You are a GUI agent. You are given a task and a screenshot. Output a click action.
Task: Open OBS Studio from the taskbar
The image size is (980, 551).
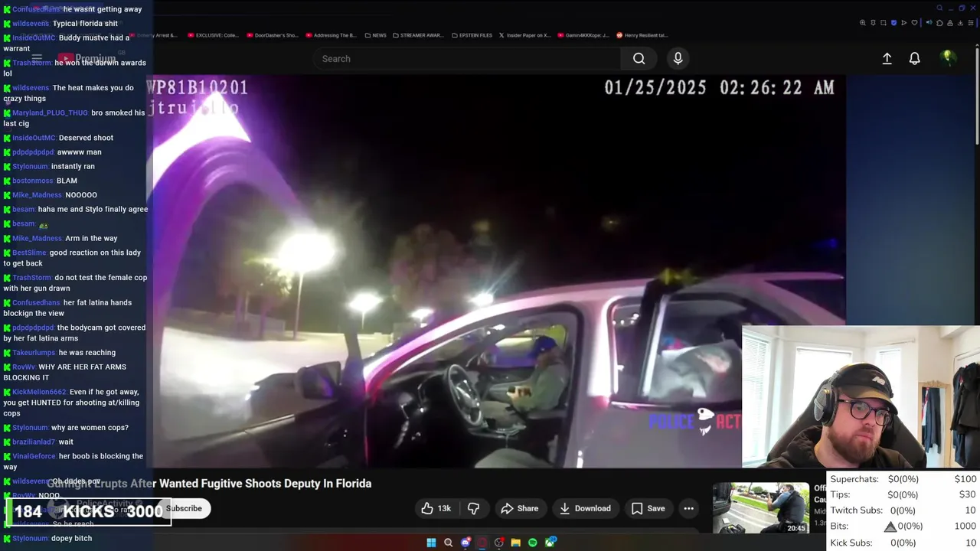pos(499,543)
